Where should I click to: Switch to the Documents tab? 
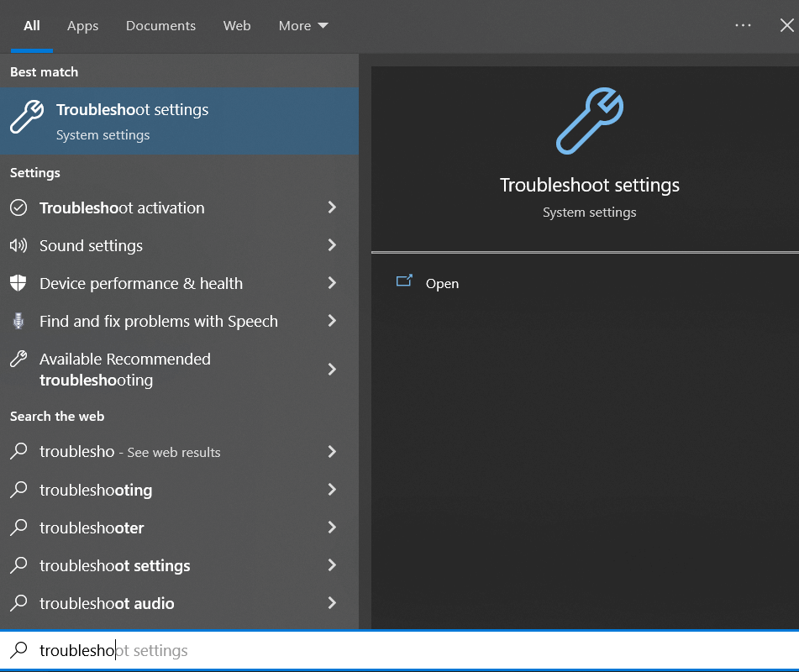click(x=160, y=26)
